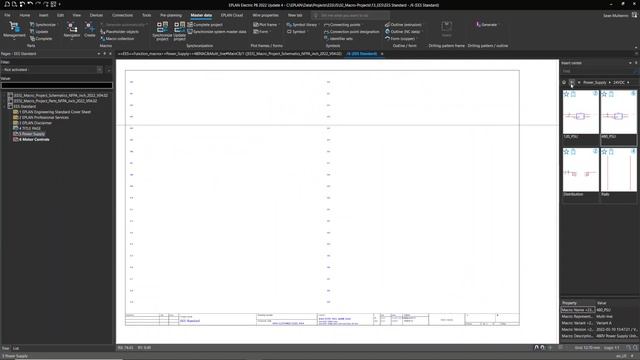Click the Value input field in Pages

pyautogui.click(x=57, y=85)
